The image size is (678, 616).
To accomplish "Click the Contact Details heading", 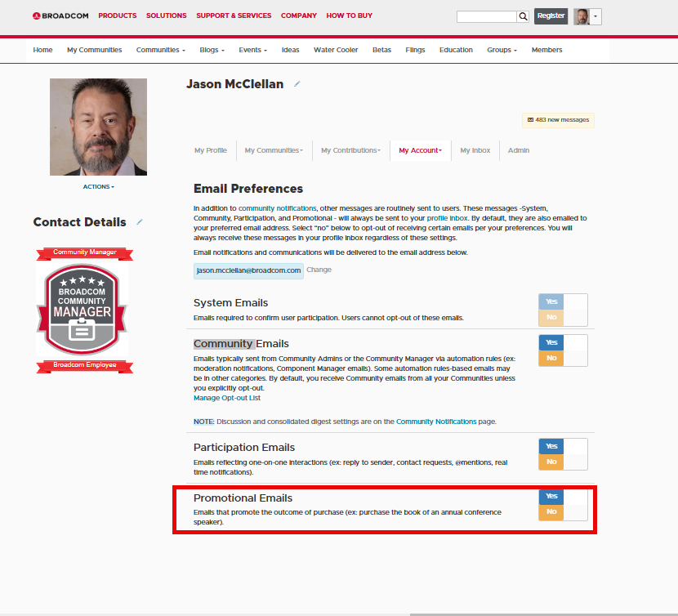I will coord(79,222).
